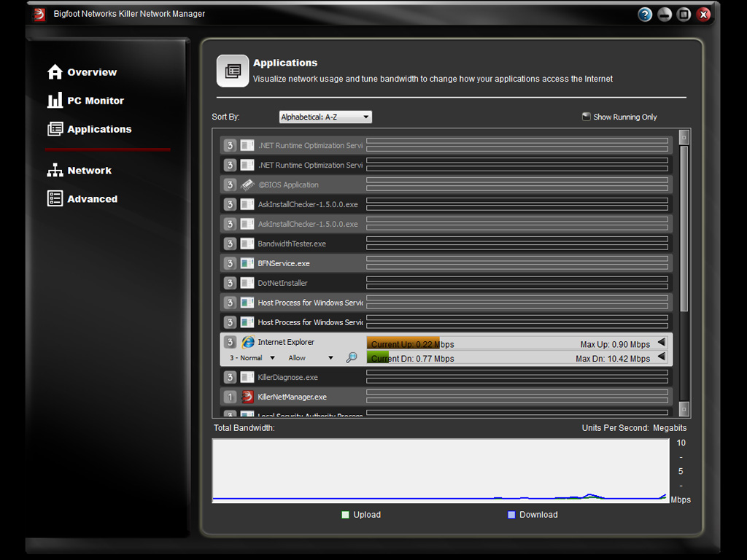Click priority badge 1 on KillerNetManager.exe
This screenshot has width=747, height=560.
click(x=230, y=397)
